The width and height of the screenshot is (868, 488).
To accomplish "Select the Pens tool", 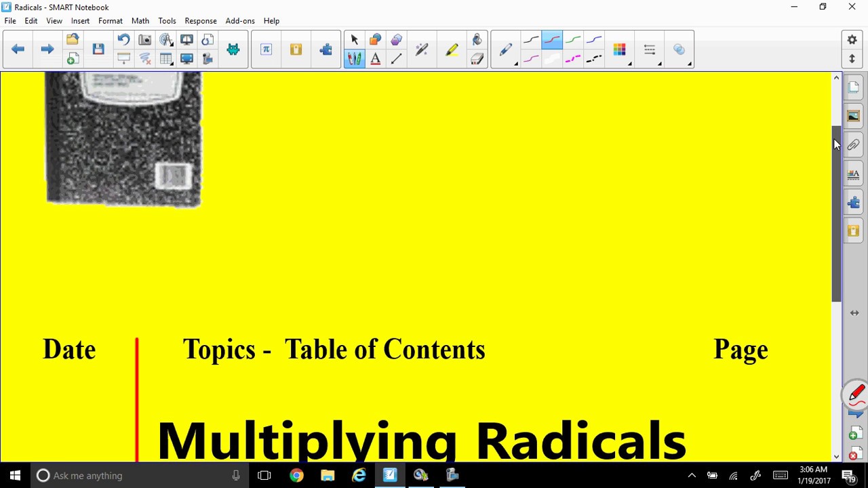I will [354, 59].
